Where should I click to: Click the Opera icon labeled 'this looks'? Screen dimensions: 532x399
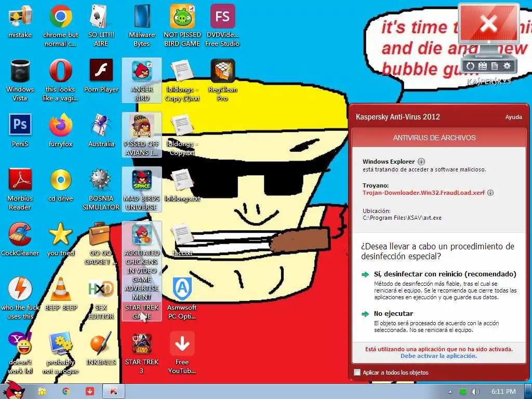60,81
